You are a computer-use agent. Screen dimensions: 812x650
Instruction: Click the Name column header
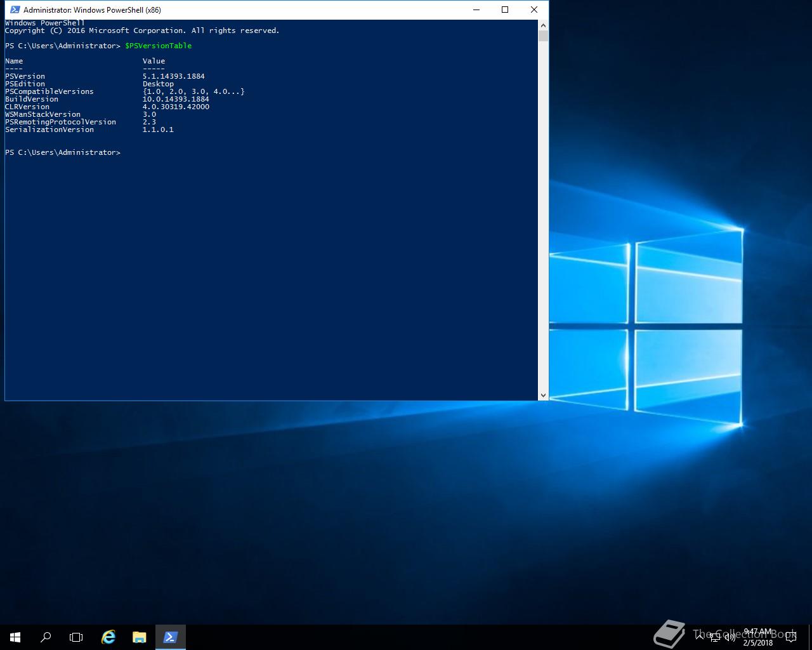(x=14, y=61)
